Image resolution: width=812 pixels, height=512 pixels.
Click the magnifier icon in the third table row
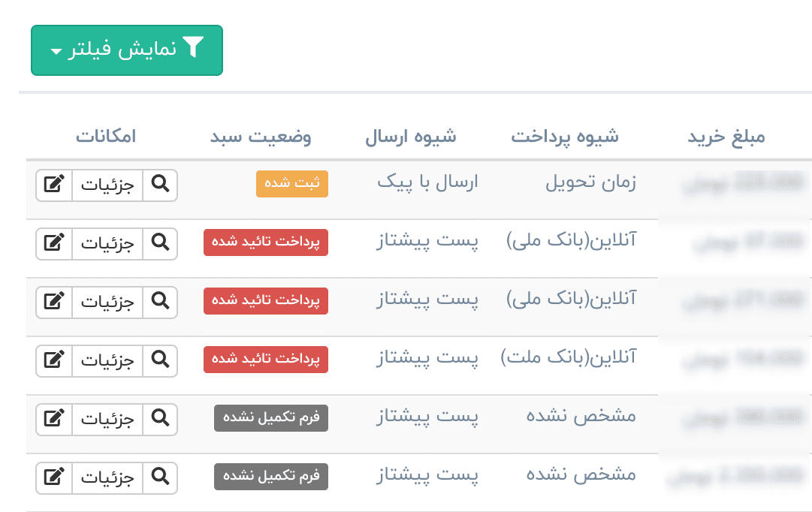(160, 303)
